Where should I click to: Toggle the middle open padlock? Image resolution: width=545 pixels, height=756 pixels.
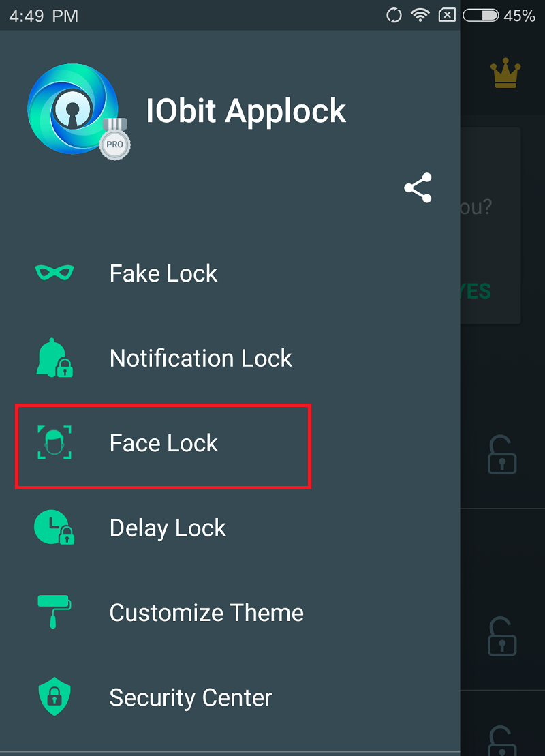coord(502,635)
